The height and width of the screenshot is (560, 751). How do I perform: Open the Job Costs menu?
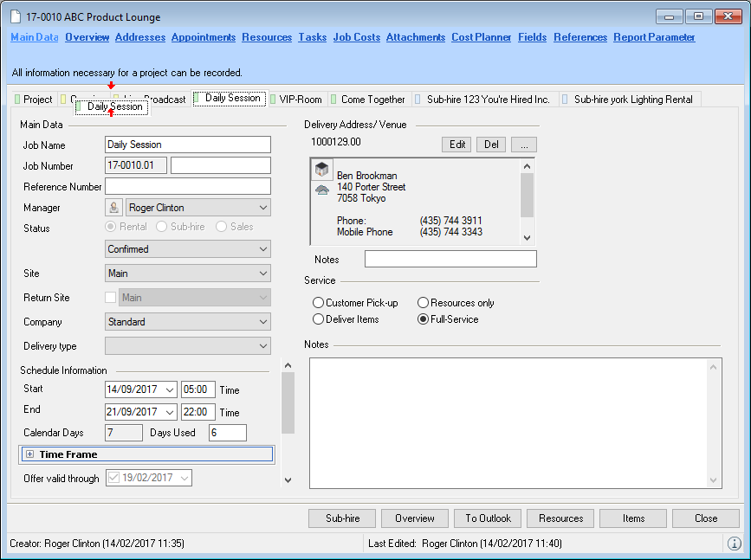pyautogui.click(x=356, y=37)
